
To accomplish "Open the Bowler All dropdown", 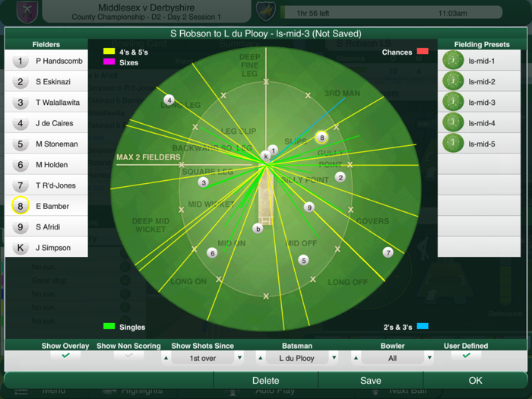I will tap(393, 358).
